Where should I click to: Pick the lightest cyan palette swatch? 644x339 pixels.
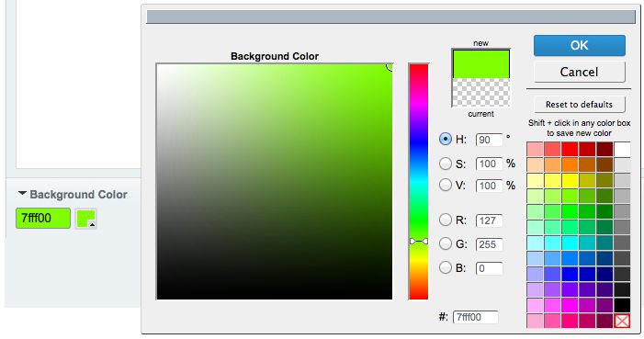[535, 243]
